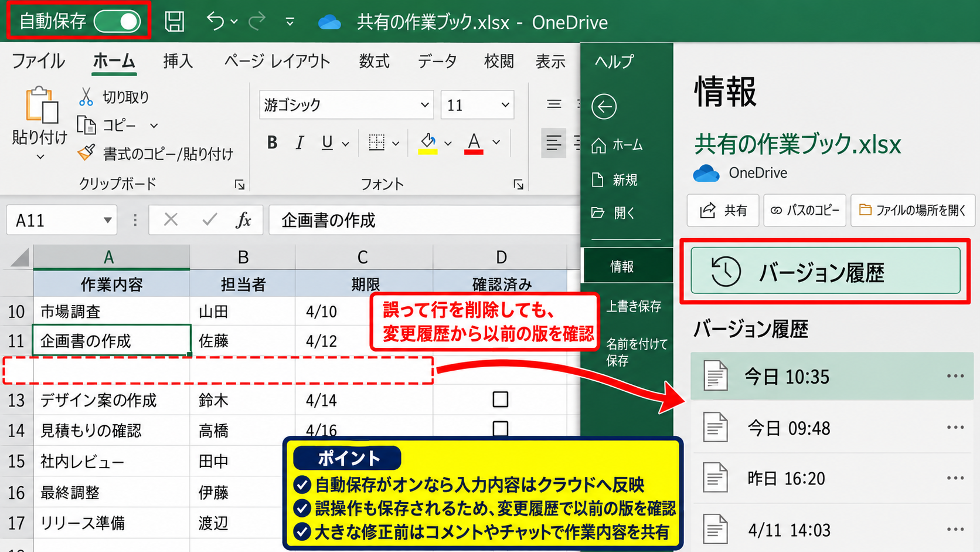Screen dimensions: 980x552
Task: Open the ファイル tab
Action: [38, 61]
